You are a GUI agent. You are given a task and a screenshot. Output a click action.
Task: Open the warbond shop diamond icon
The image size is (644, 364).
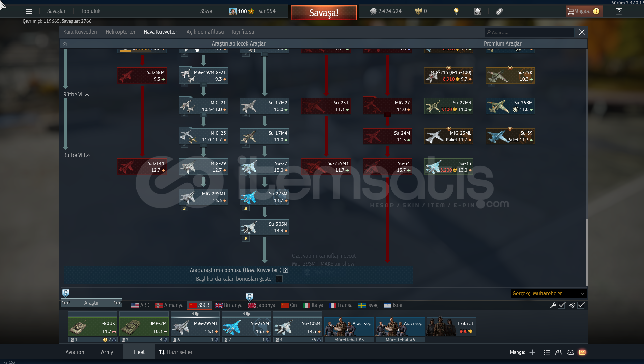coord(478,11)
